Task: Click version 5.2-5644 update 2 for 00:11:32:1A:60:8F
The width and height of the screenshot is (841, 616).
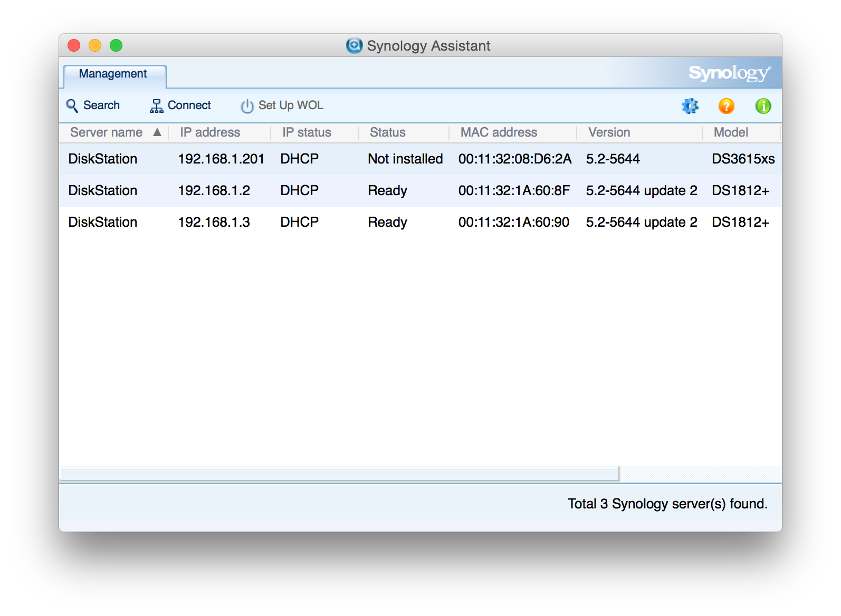Action: pos(642,190)
